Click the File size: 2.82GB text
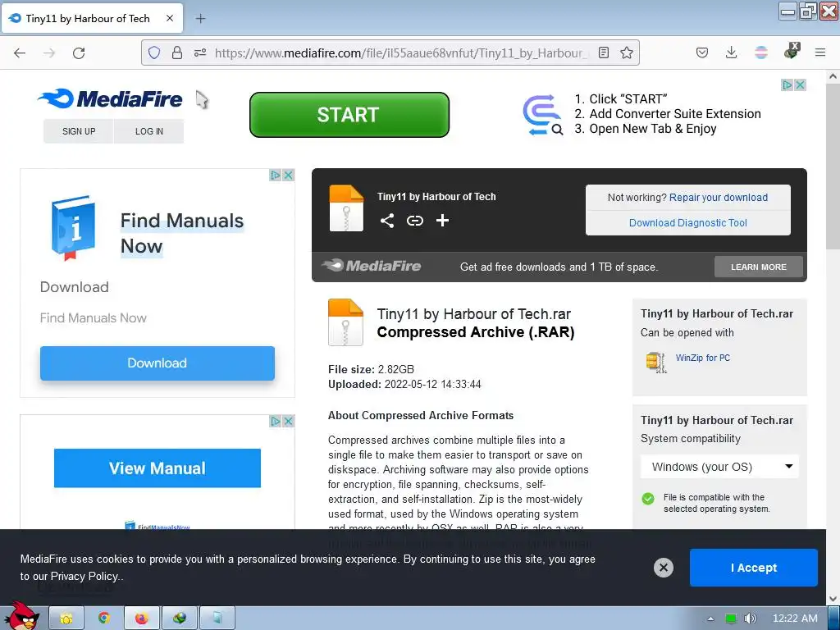 [371, 369]
